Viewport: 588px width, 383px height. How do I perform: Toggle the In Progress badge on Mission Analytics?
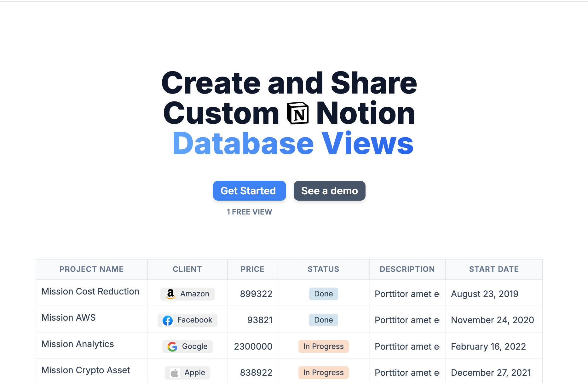click(x=323, y=346)
